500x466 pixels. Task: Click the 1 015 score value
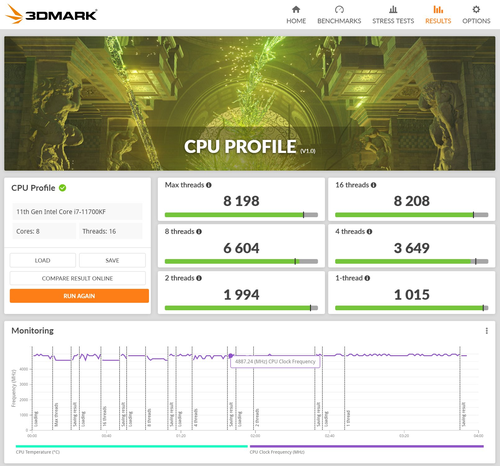click(x=412, y=295)
